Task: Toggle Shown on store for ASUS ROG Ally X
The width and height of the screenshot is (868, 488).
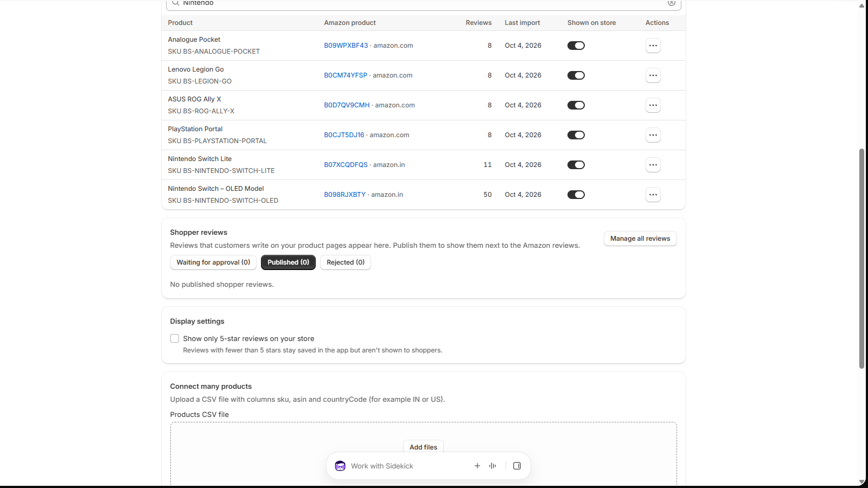Action: (576, 105)
